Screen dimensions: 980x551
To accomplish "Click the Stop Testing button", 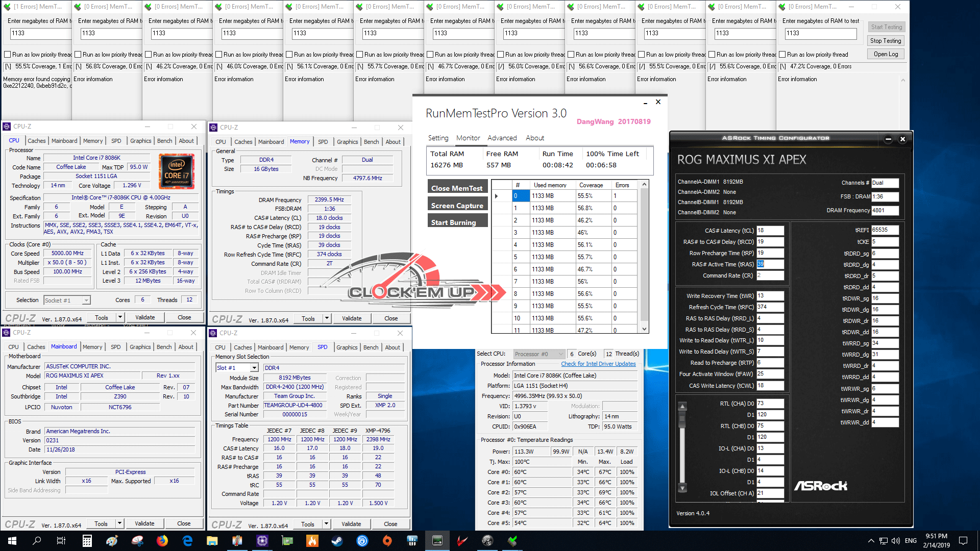I will tap(886, 41).
